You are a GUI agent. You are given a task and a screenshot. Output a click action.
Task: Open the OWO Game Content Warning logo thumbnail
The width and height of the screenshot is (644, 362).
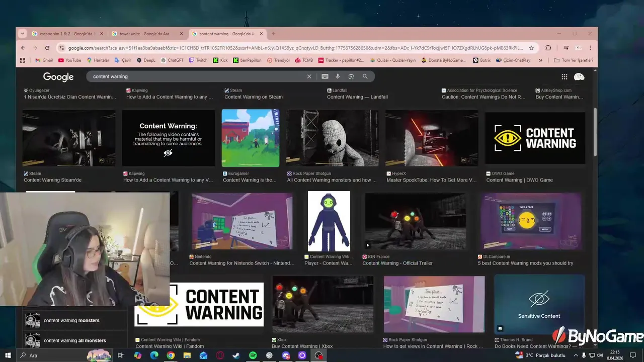tap(535, 138)
